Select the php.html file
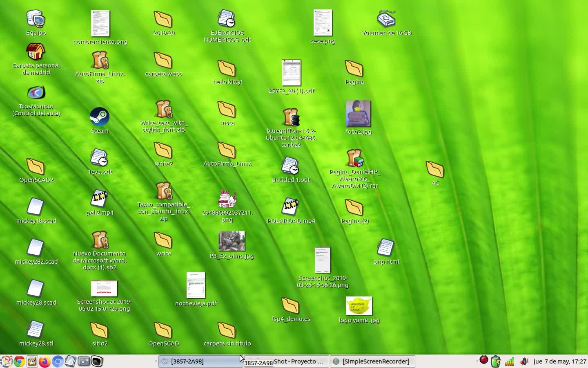The width and height of the screenshot is (588, 368). 386,248
